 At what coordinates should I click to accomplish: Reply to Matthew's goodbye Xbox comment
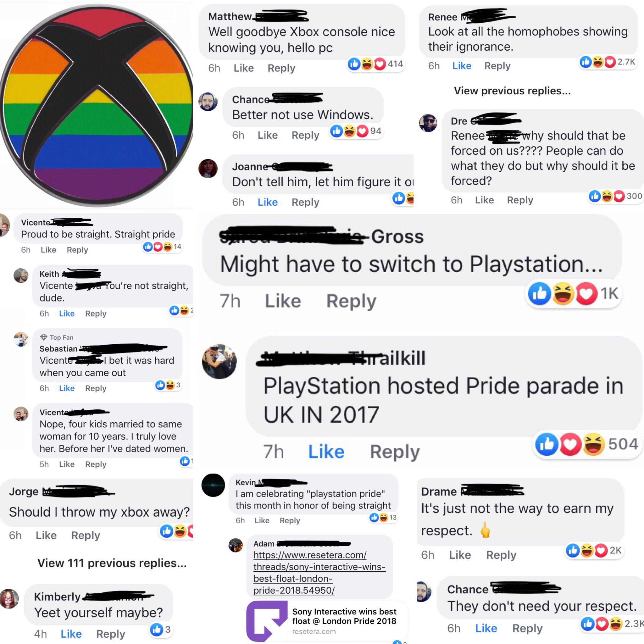[x=281, y=68]
